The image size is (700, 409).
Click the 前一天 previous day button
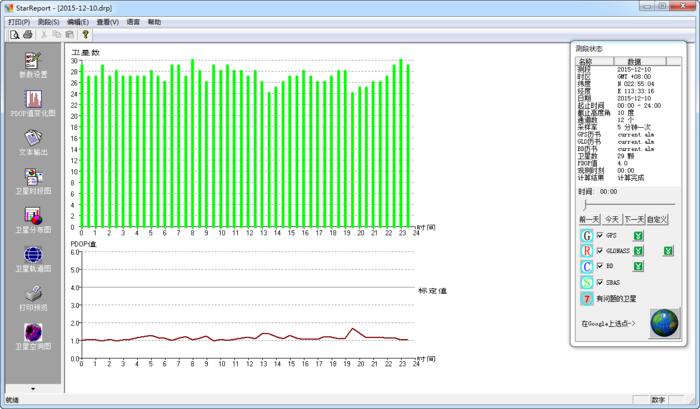[588, 219]
